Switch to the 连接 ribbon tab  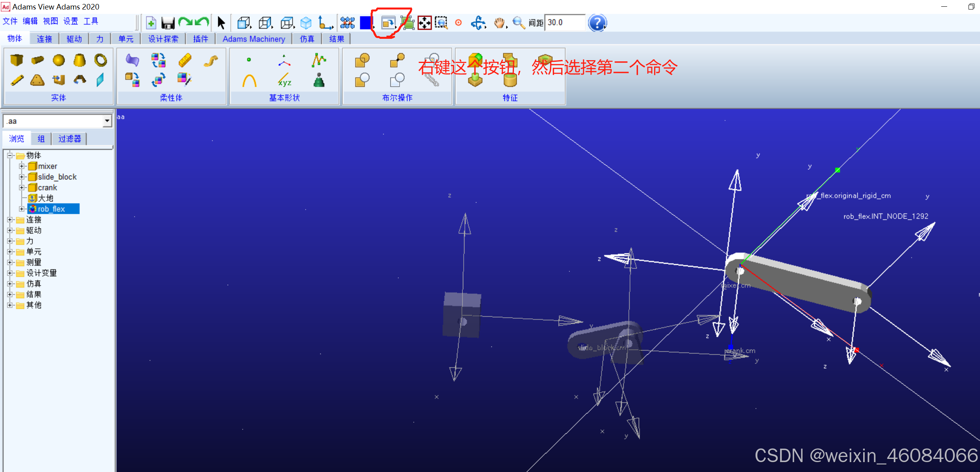point(44,39)
